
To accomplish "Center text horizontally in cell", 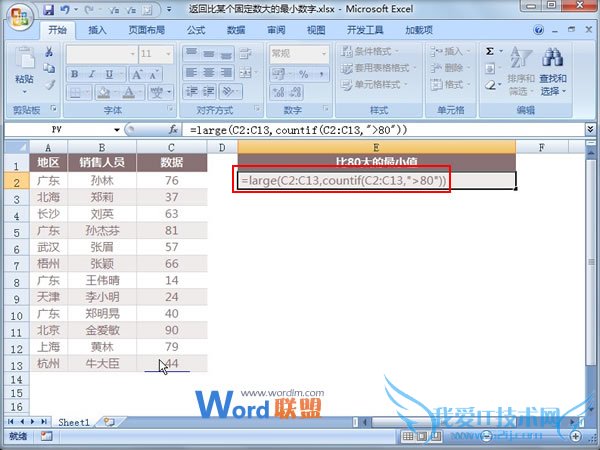I will [x=209, y=72].
